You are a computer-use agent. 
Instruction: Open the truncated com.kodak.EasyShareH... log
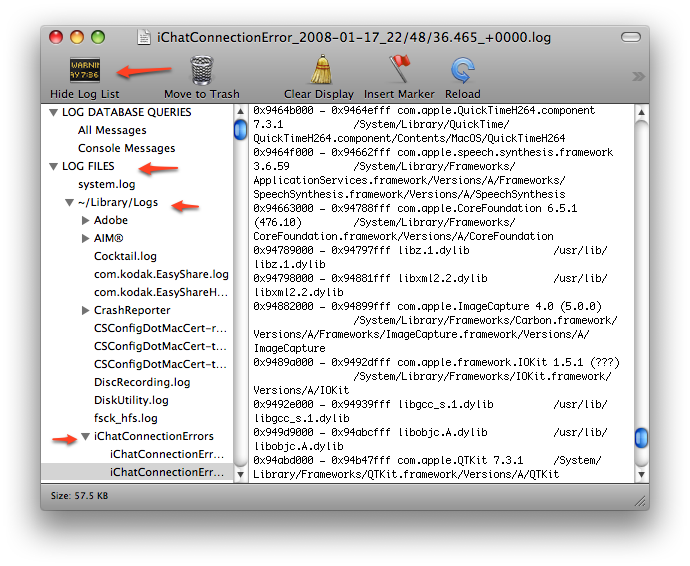click(x=161, y=292)
